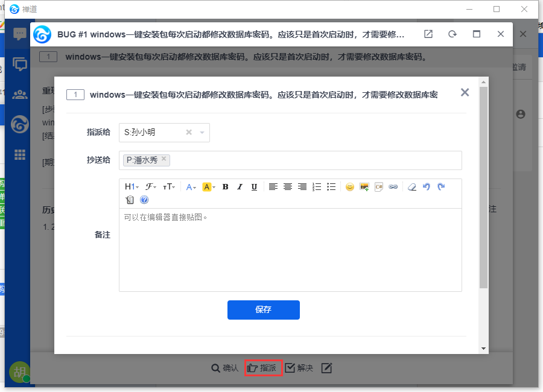The image size is (543, 392).
Task: Insert a hyperlink using the link icon
Action: 393,187
